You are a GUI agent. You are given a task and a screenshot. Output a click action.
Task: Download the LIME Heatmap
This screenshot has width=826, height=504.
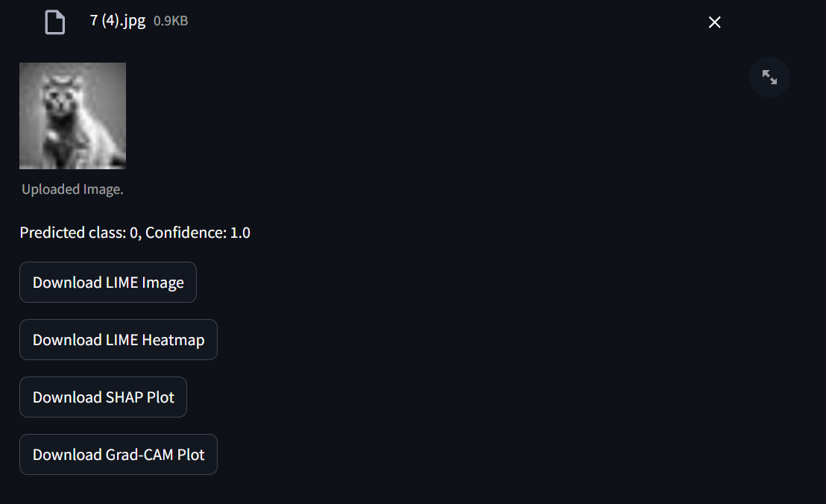click(119, 340)
